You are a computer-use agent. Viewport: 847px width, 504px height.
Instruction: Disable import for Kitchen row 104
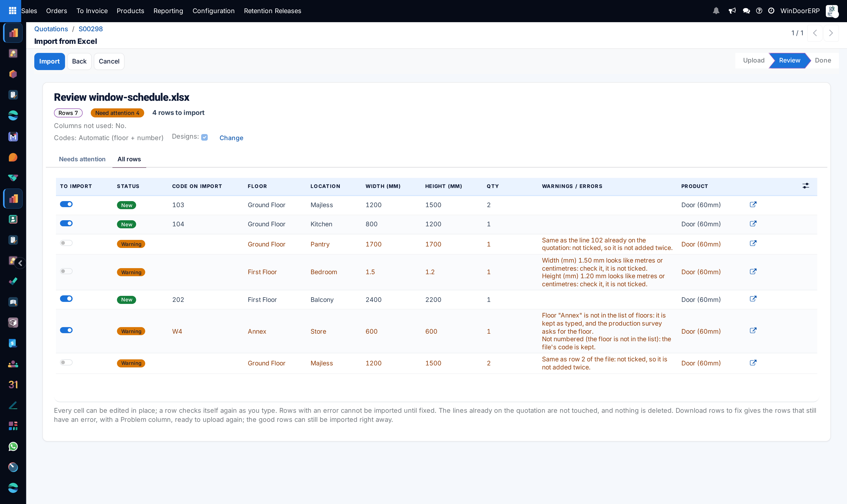[x=66, y=224]
